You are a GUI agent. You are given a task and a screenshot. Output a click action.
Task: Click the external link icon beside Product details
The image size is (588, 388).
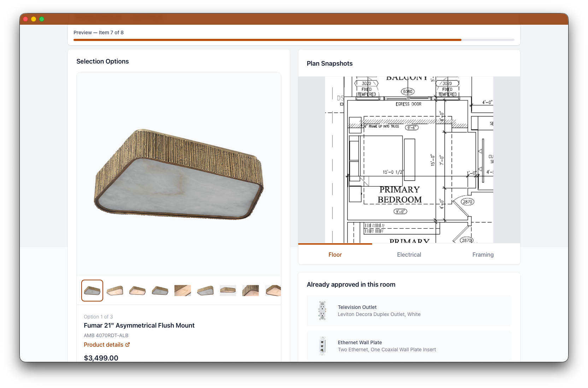click(x=128, y=345)
